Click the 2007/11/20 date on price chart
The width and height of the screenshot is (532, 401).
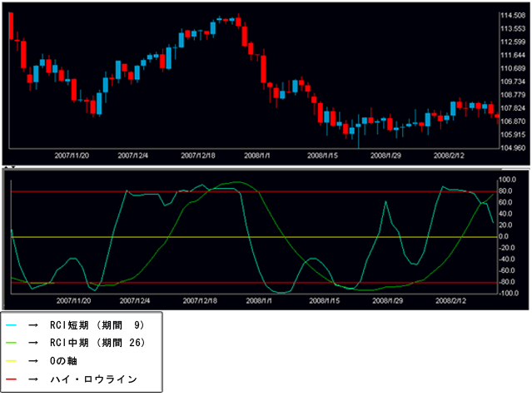point(72,156)
